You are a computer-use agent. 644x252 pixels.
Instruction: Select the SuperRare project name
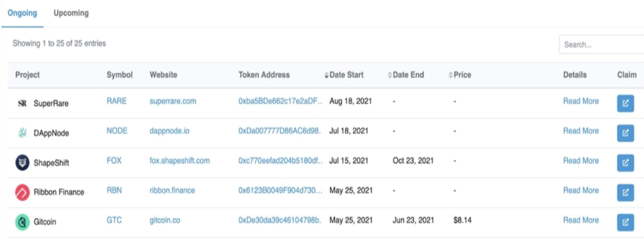(x=51, y=104)
